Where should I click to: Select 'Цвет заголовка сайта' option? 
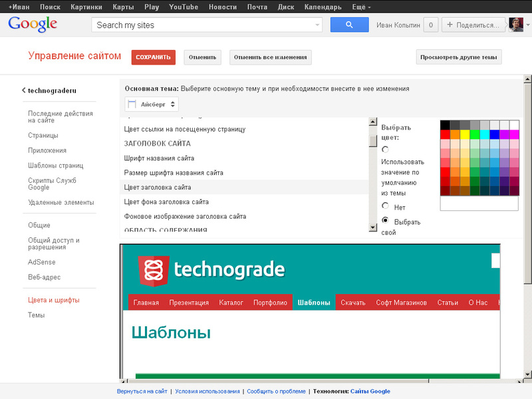click(244, 188)
